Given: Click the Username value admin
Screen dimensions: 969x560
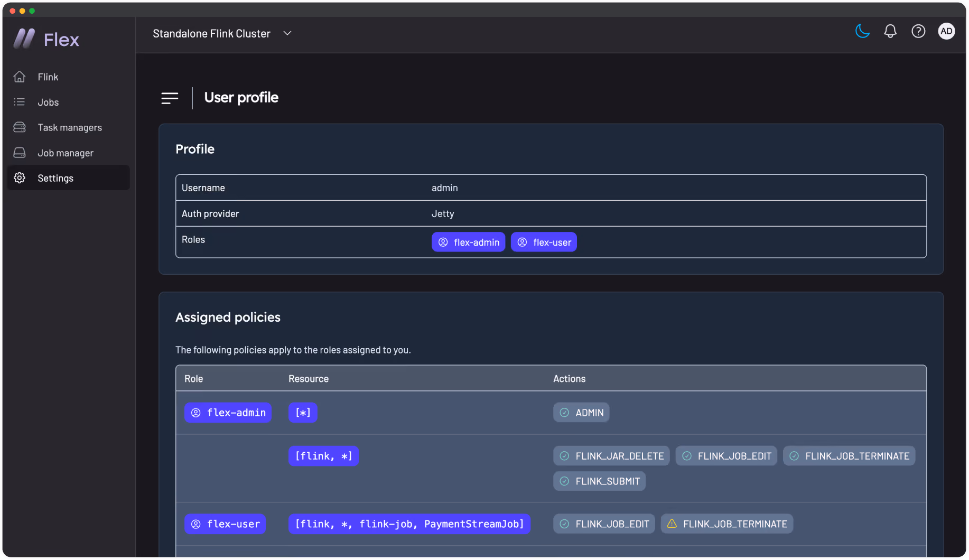Looking at the screenshot, I should tap(445, 188).
